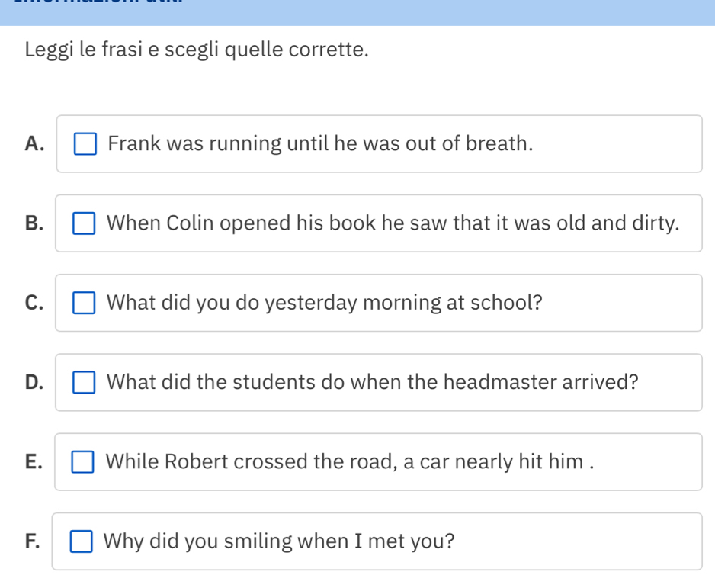Mark the checkbox for option E
Screen dimensions: 715x588
click(83, 462)
